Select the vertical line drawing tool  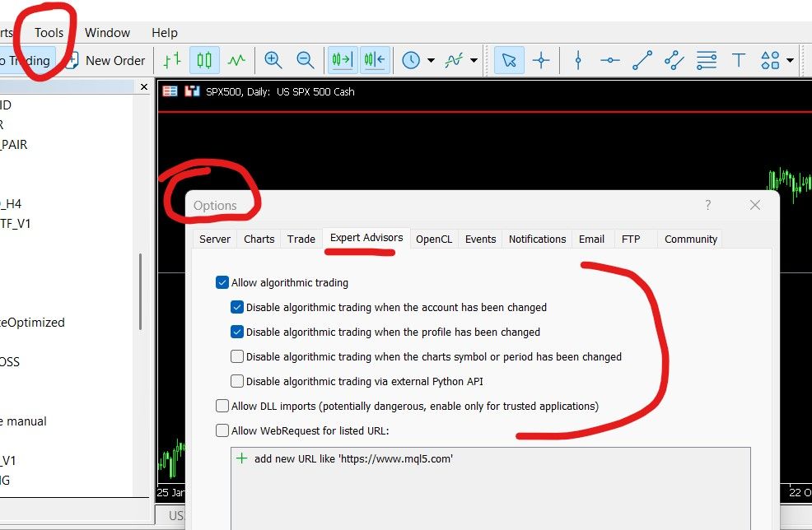[x=578, y=61]
